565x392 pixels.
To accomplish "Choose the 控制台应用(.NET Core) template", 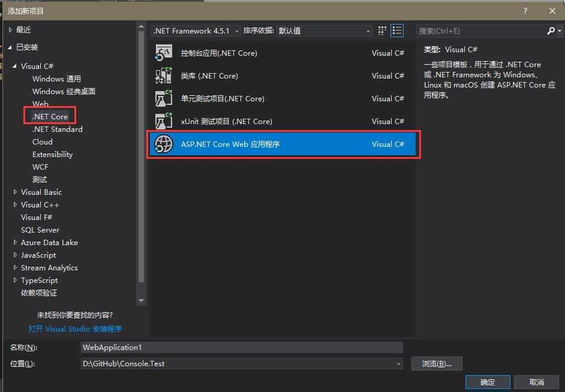I will tap(281, 53).
